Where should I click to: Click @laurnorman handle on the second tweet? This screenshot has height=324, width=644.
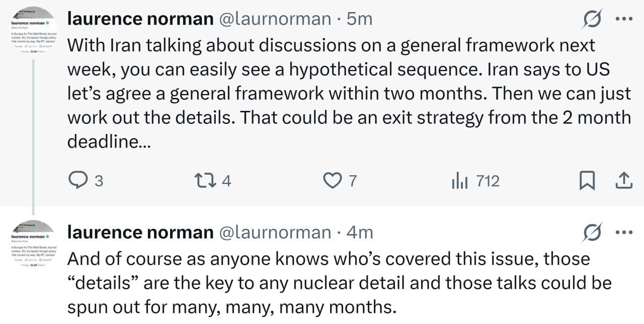[x=275, y=232]
